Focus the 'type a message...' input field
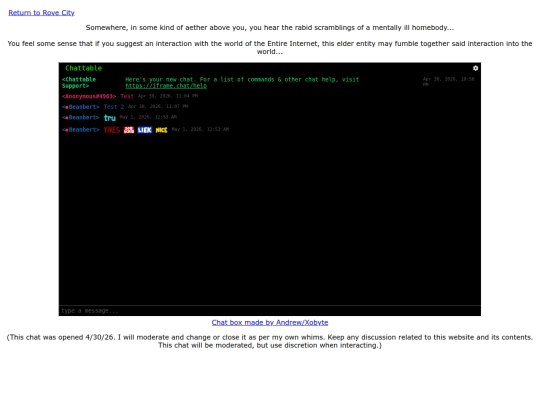Screen dimensions: 540x405 point(270,311)
